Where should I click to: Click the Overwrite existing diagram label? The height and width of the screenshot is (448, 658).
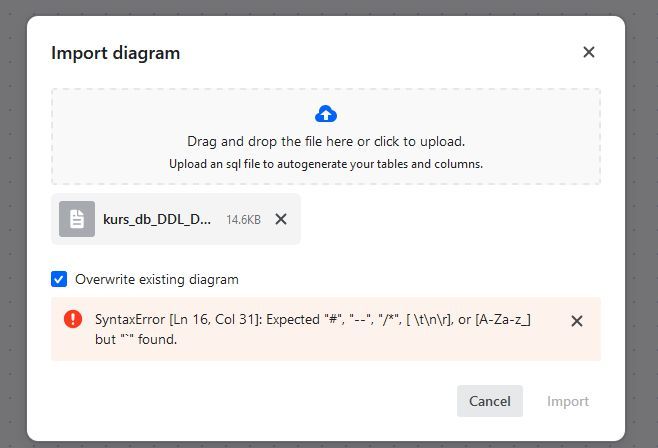[x=157, y=279]
